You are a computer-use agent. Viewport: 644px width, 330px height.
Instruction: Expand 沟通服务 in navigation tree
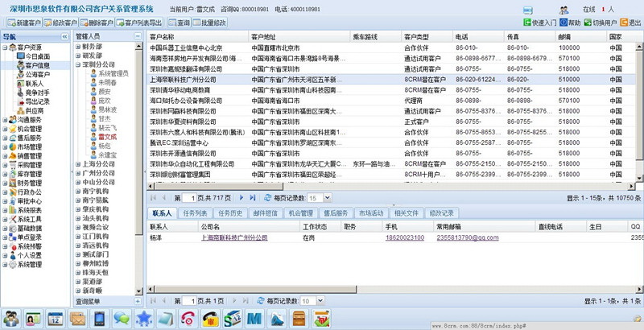click(5, 120)
